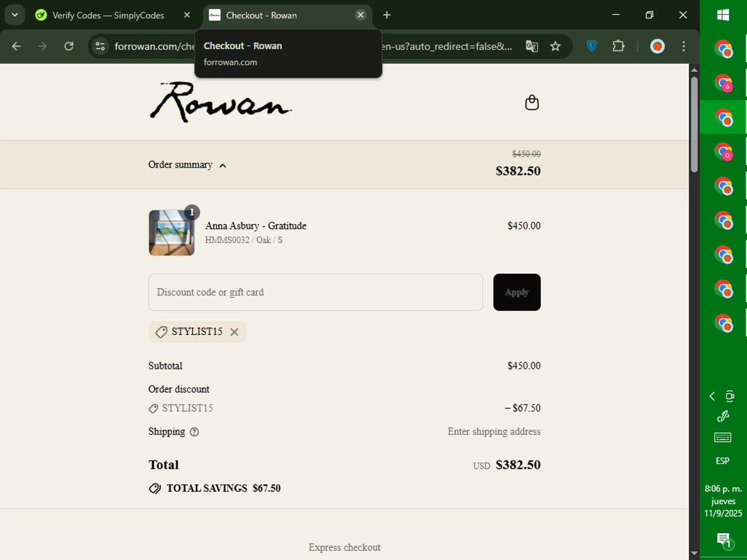Reload the current page
The image size is (747, 560).
tap(69, 46)
